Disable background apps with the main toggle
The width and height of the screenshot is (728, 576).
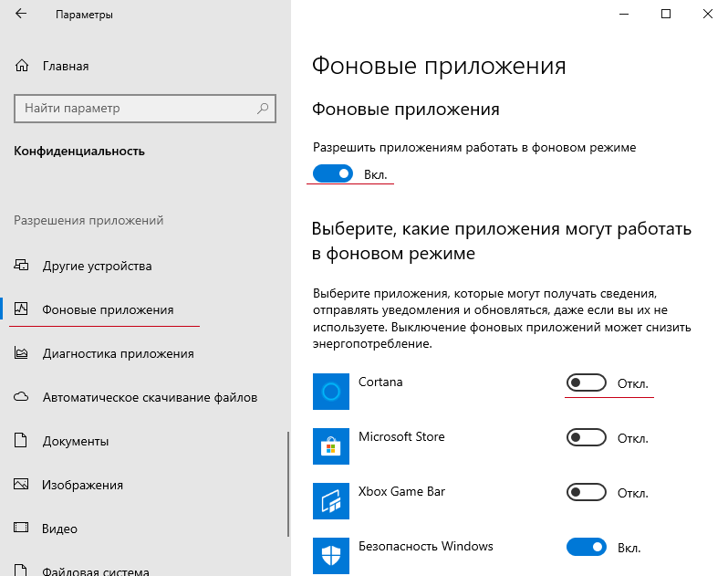click(x=333, y=173)
